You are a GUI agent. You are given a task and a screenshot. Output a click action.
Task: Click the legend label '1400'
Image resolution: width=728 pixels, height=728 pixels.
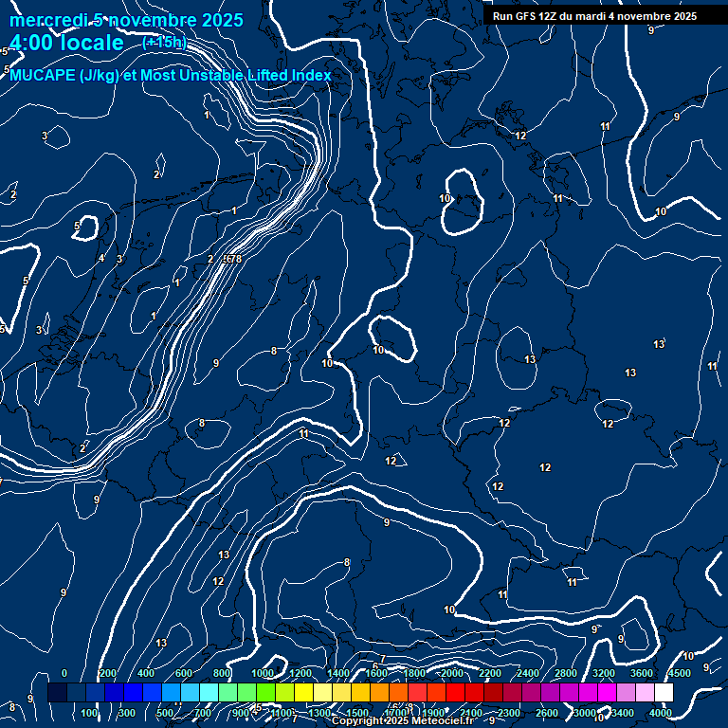pos(338,673)
